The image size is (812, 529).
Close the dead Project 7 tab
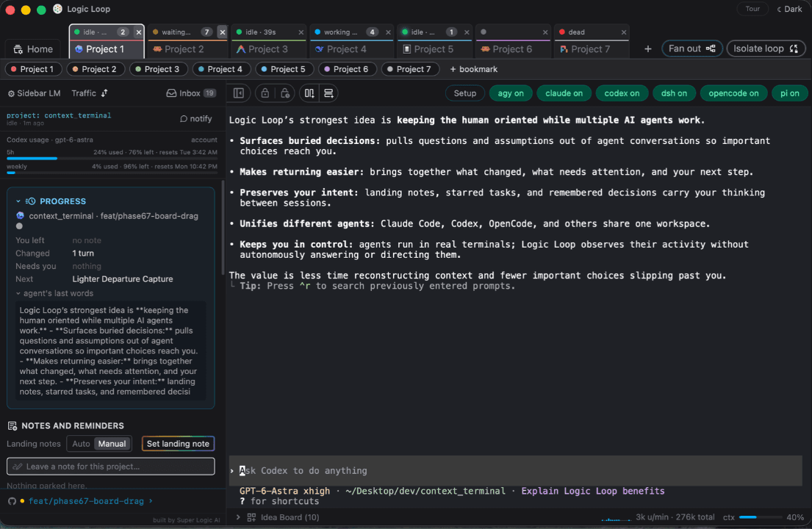click(623, 32)
